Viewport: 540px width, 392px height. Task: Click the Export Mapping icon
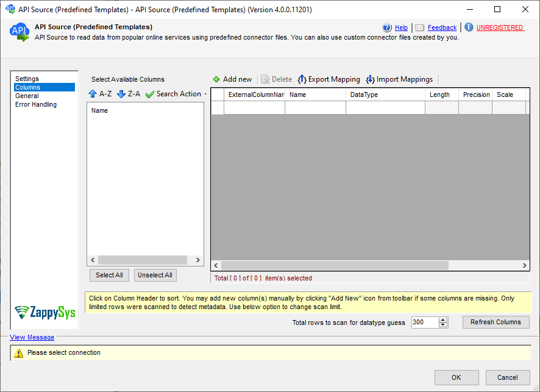point(302,80)
